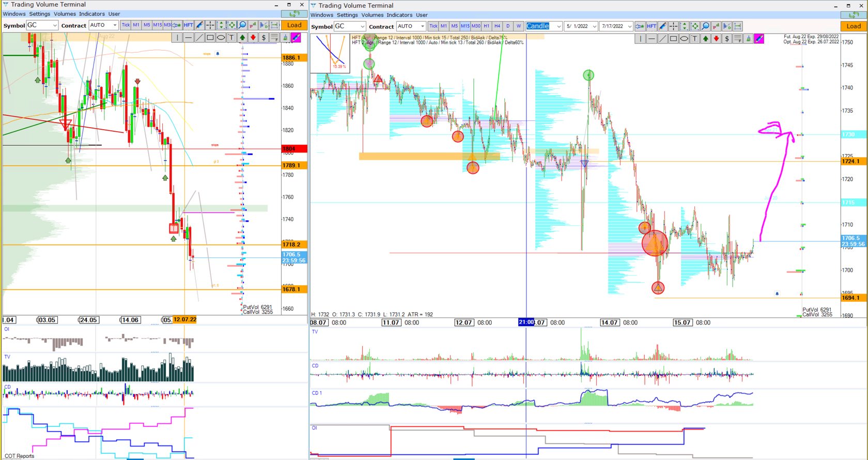Open Volumes menu in right window
Viewport: 868px width, 460px height.
(x=372, y=15)
